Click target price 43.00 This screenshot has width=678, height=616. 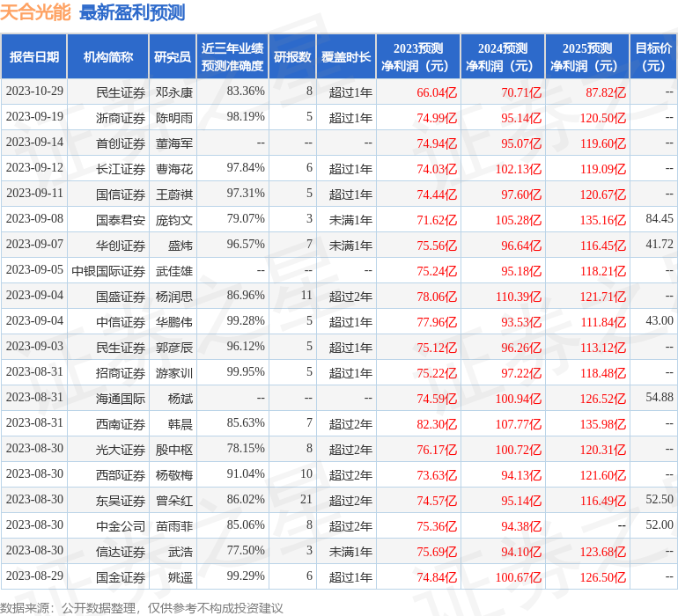coord(660,320)
